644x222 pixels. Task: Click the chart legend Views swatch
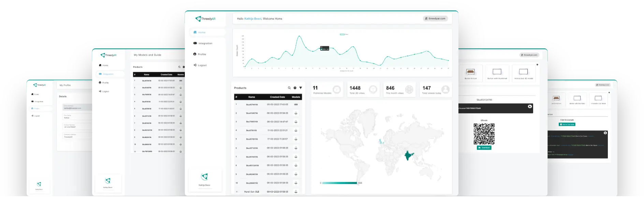click(342, 34)
